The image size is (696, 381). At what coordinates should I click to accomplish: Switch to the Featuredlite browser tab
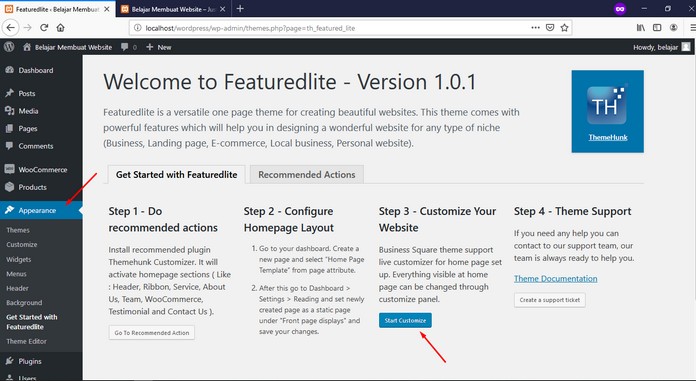(x=58, y=9)
